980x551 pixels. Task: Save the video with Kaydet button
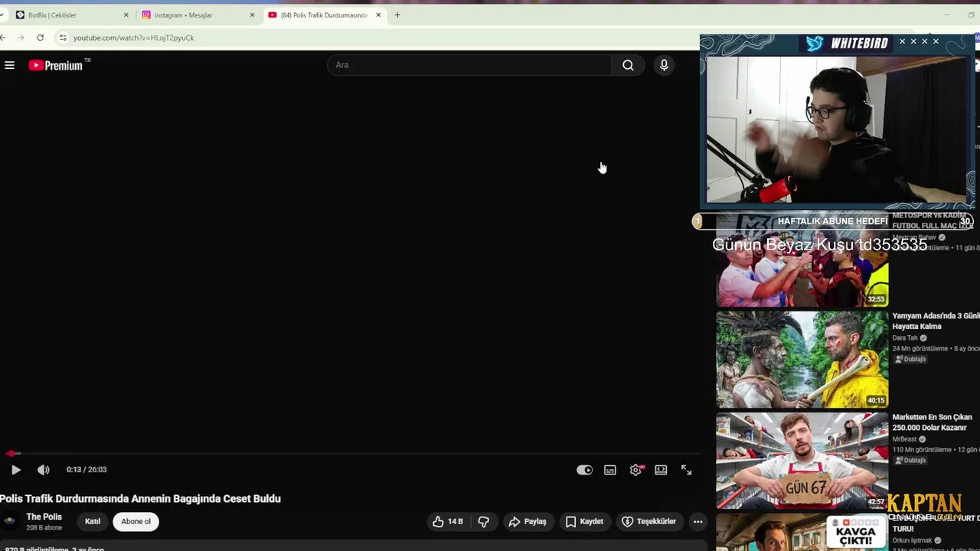[584, 521]
